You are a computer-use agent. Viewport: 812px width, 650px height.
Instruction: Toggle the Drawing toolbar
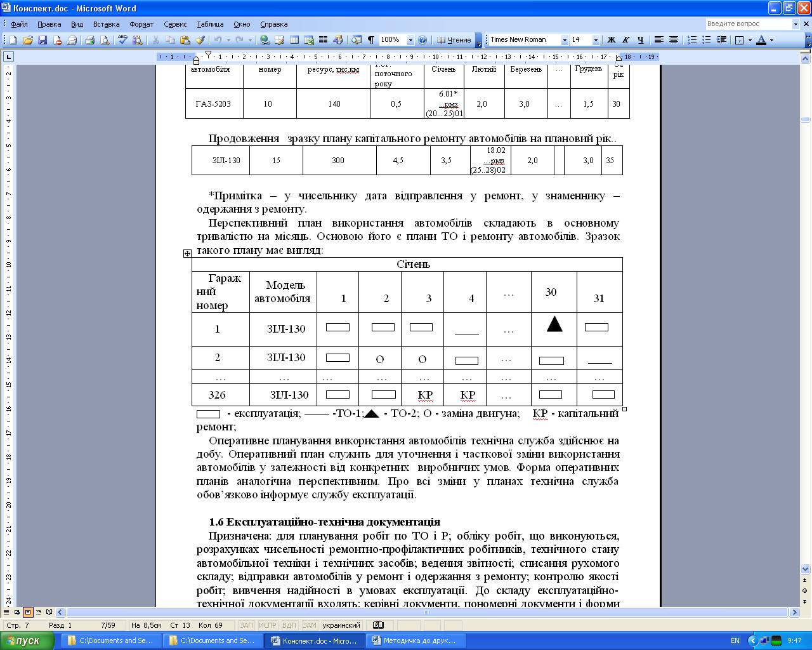point(338,40)
